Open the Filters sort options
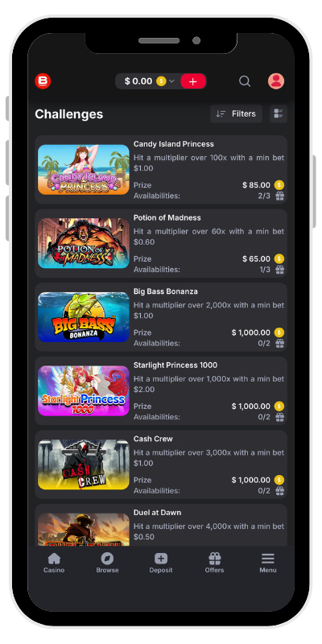Viewport: 322px width, 644px height. [x=236, y=114]
